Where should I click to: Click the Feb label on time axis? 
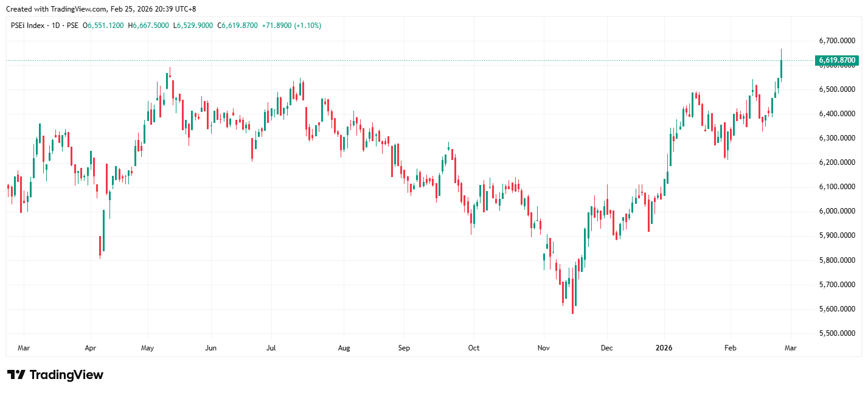(x=730, y=348)
